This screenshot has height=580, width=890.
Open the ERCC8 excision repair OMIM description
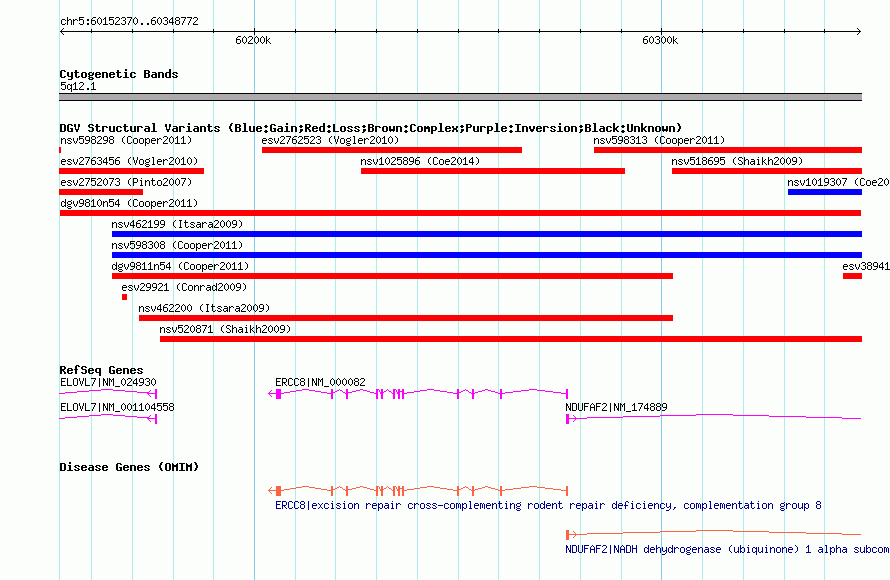(x=548, y=505)
